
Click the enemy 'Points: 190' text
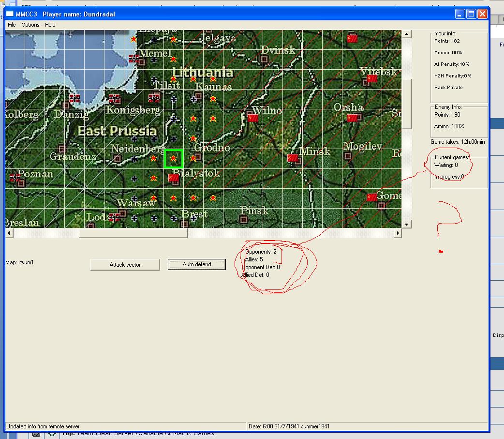[x=447, y=115]
